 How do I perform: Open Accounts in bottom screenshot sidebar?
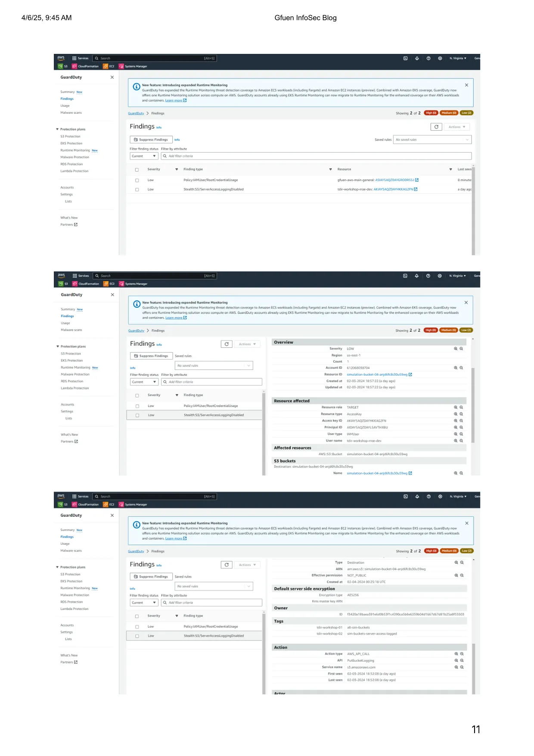(67, 625)
